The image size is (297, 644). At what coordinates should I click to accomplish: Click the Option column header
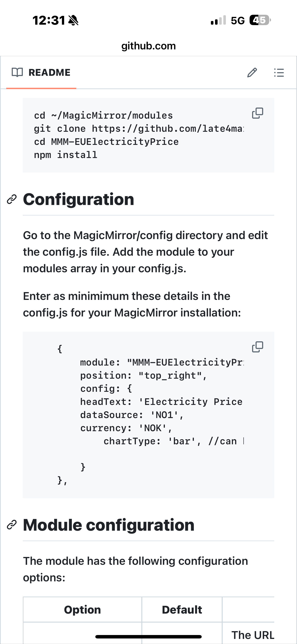82,610
